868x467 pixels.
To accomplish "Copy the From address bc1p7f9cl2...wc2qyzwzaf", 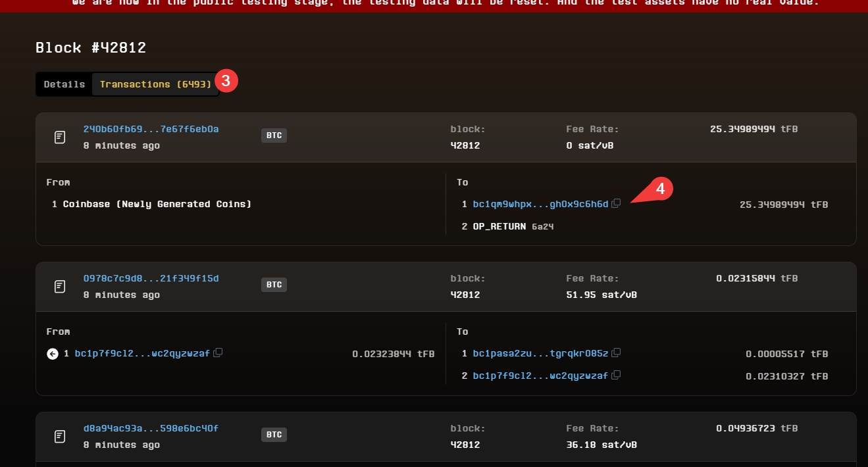I will click(218, 353).
